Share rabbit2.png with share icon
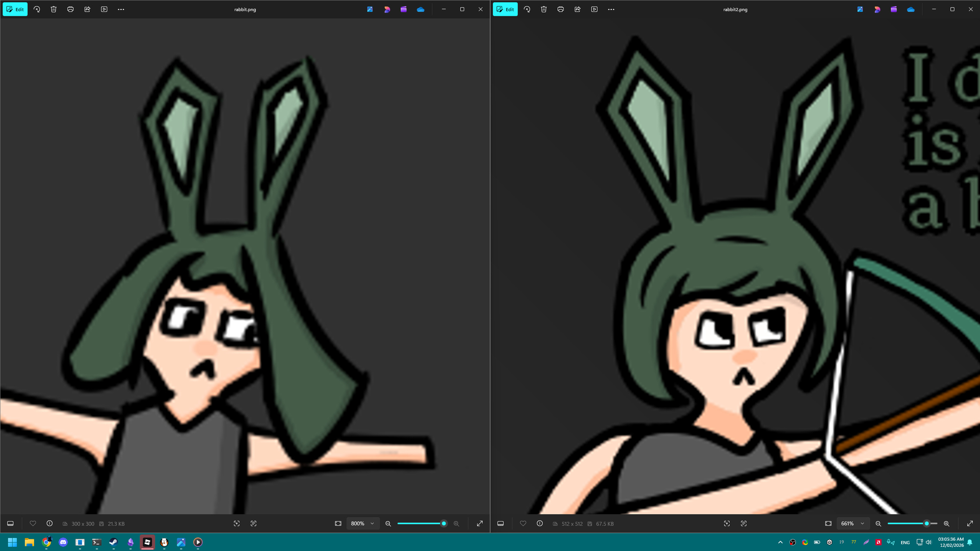 pyautogui.click(x=577, y=9)
